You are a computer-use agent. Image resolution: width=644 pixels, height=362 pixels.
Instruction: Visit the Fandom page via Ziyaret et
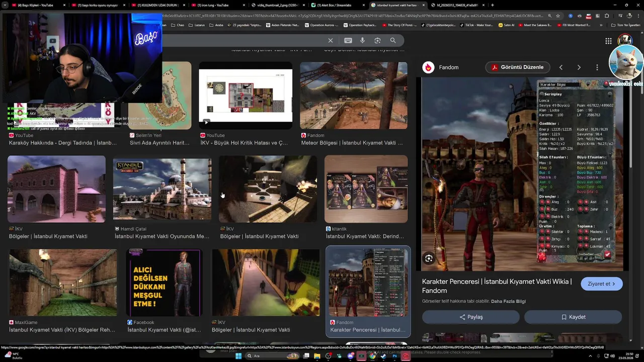tap(602, 284)
